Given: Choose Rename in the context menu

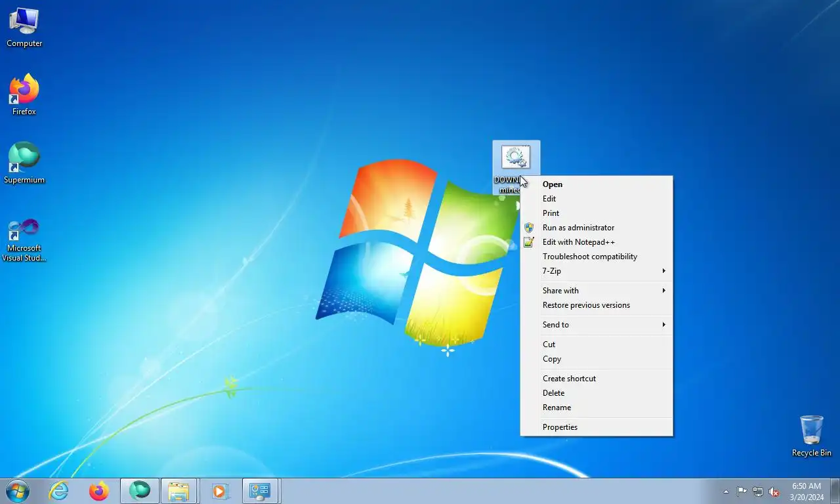Looking at the screenshot, I should 597,408.
